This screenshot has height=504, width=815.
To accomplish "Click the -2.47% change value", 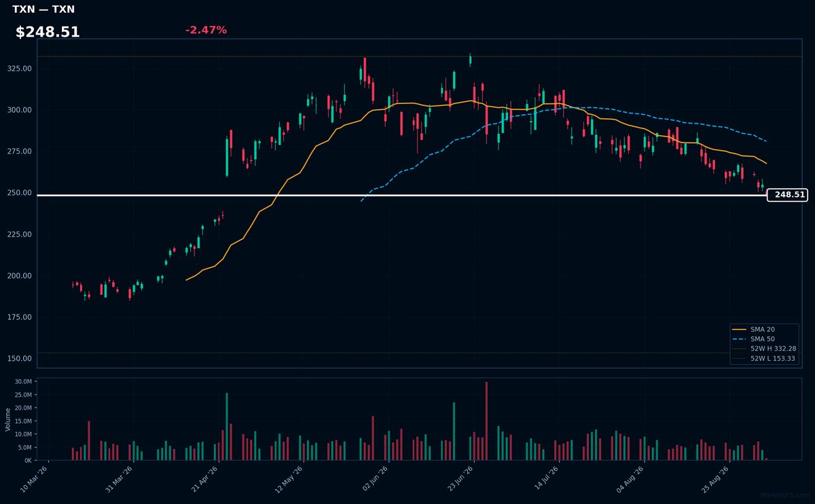I will pos(206,30).
